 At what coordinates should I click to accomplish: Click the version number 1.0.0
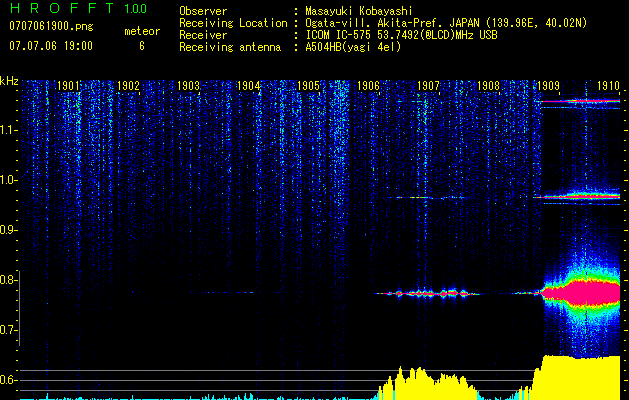[135, 9]
